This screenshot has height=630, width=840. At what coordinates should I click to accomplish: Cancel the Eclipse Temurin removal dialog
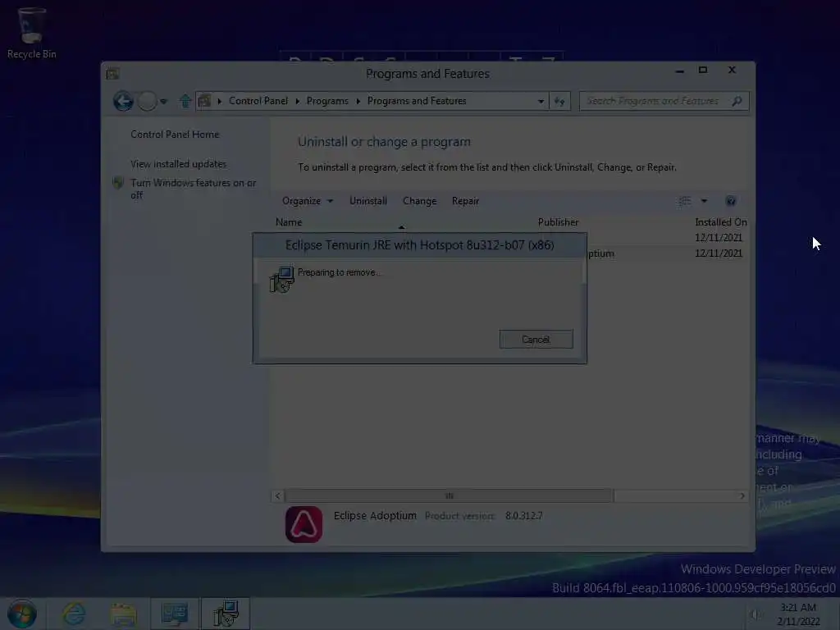[x=536, y=339]
